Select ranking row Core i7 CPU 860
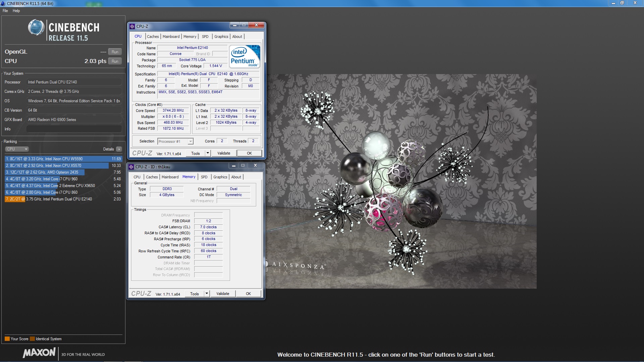This screenshot has height=362, width=644. pyautogui.click(x=63, y=192)
